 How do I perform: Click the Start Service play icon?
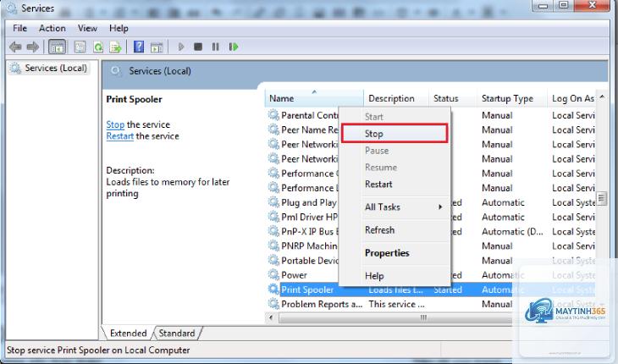pos(181,47)
